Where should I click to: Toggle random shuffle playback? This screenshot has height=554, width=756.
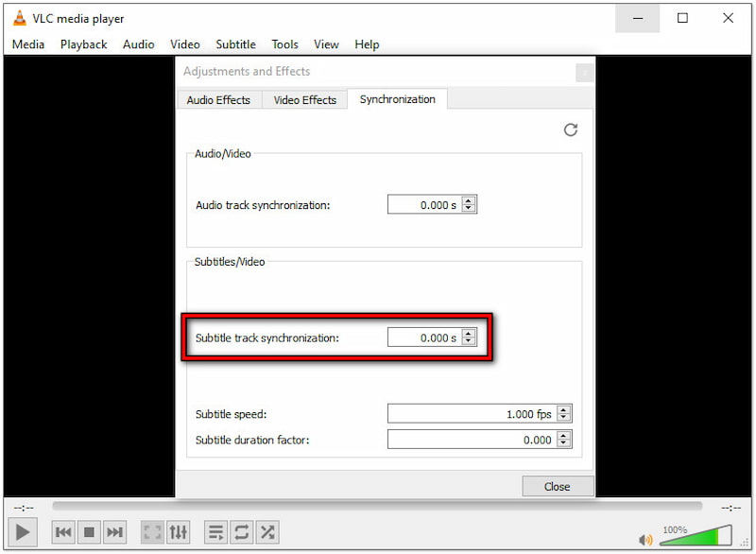[x=267, y=532]
